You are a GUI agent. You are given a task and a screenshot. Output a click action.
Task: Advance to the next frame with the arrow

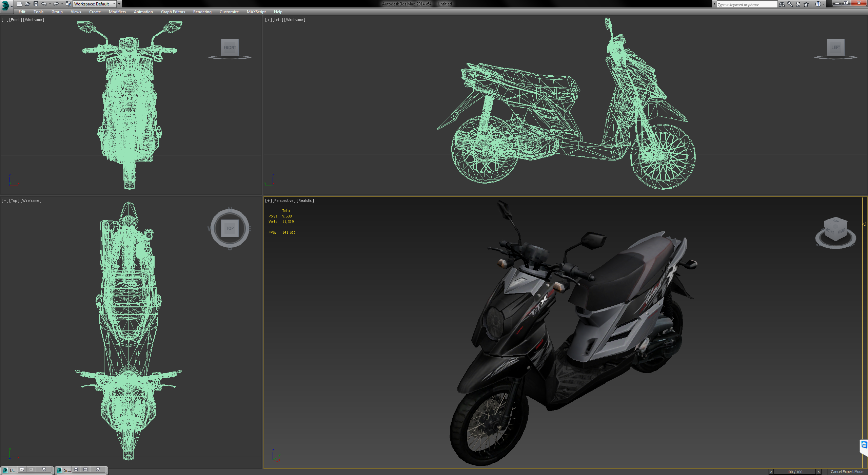[818, 472]
